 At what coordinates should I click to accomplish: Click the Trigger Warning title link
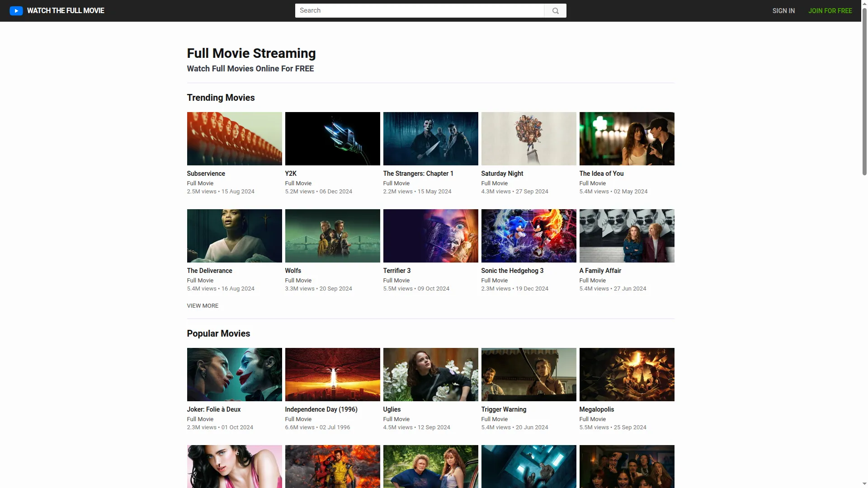click(x=504, y=409)
